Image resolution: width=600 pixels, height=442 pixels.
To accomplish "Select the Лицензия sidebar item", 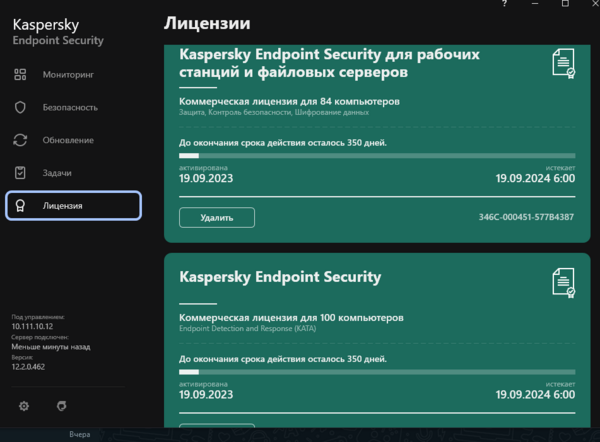I will [x=73, y=205].
